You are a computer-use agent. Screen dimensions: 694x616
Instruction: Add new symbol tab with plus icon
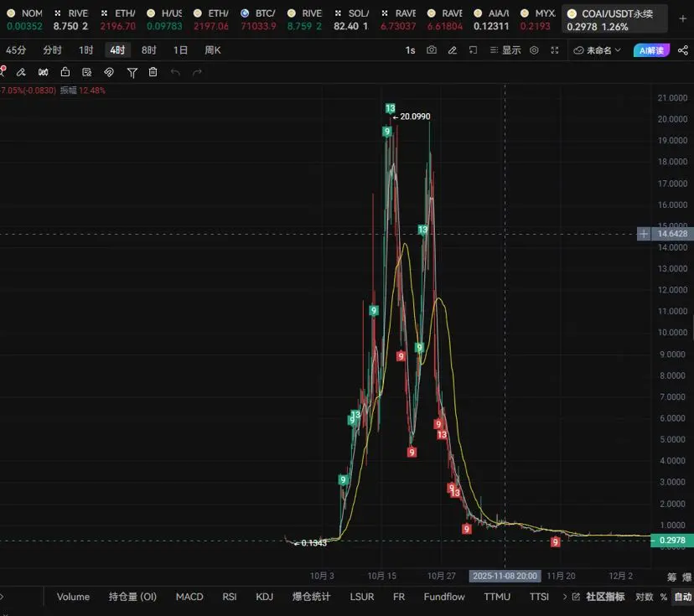pyautogui.click(x=681, y=18)
